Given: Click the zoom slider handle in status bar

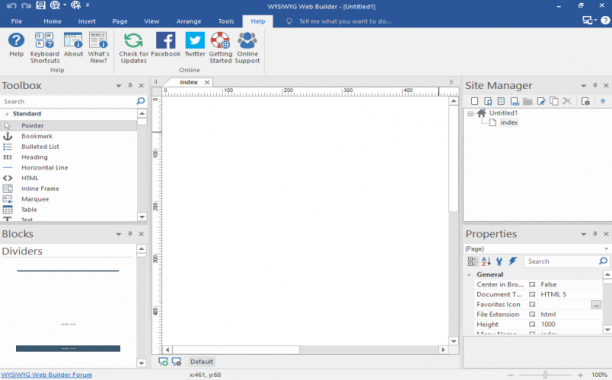Looking at the screenshot, I should point(545,375).
